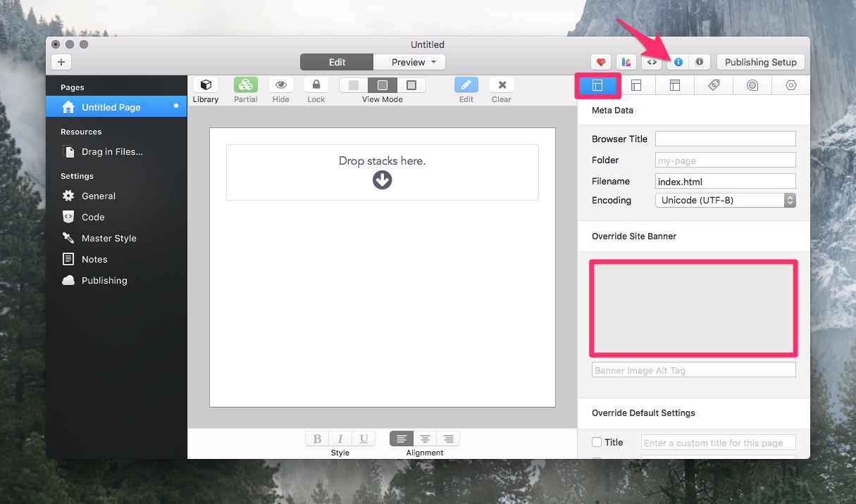Select the General Settings inspector tab

click(597, 85)
